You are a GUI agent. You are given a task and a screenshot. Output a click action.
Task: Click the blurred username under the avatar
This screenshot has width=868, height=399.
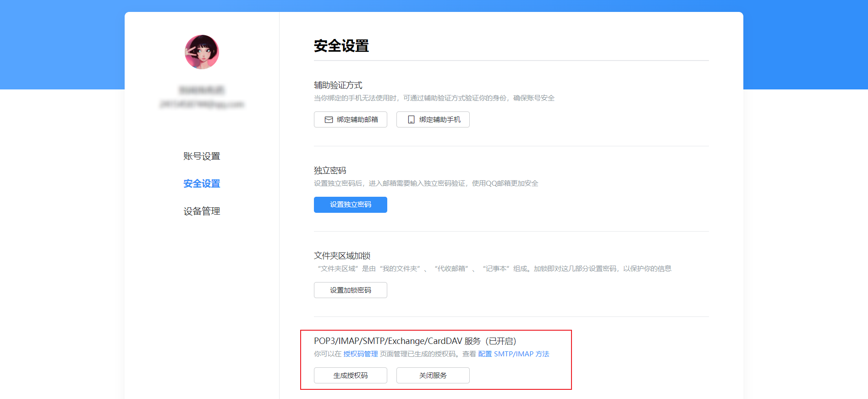tap(202, 90)
